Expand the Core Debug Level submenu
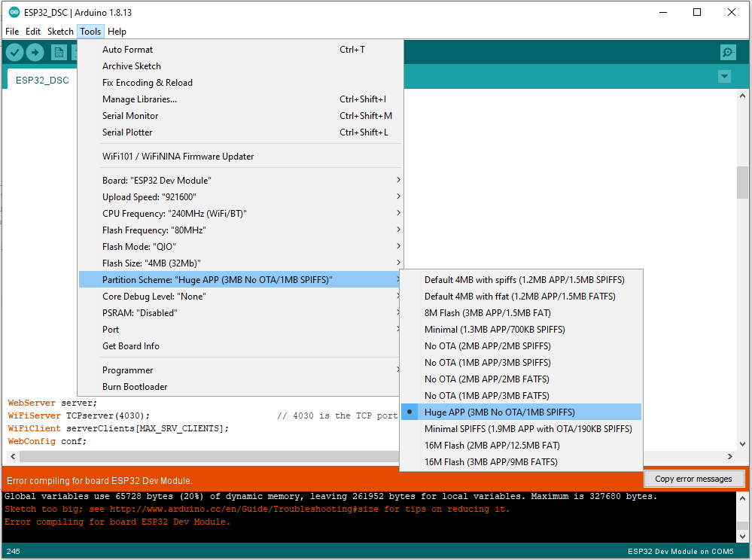 coord(240,297)
